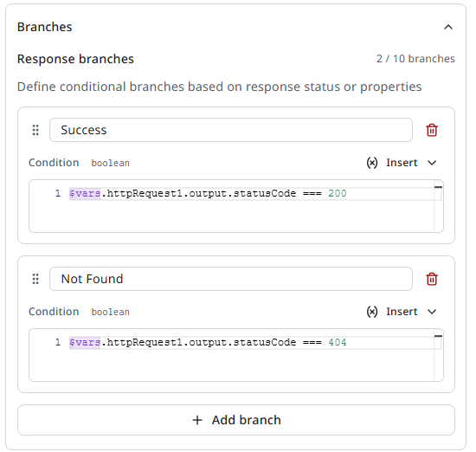Edit the Success branch name field
Screen dimensions: 476x452
pyautogui.click(x=231, y=130)
